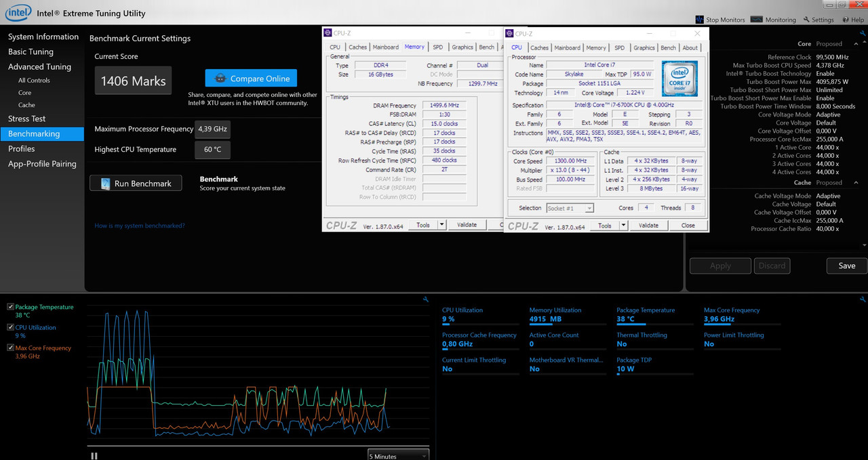Screen dimensions: 868x460
Task: Open the Socket #1 selection dropdown
Action: coord(570,208)
